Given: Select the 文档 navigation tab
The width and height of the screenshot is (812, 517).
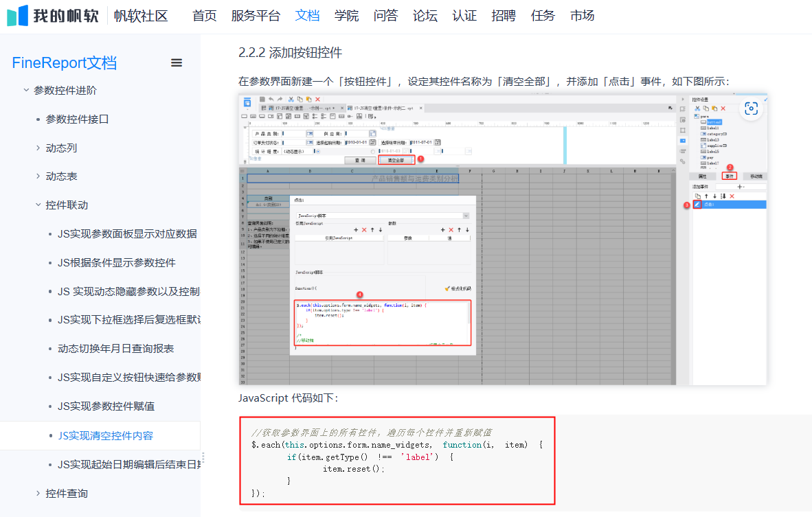Looking at the screenshot, I should [307, 16].
